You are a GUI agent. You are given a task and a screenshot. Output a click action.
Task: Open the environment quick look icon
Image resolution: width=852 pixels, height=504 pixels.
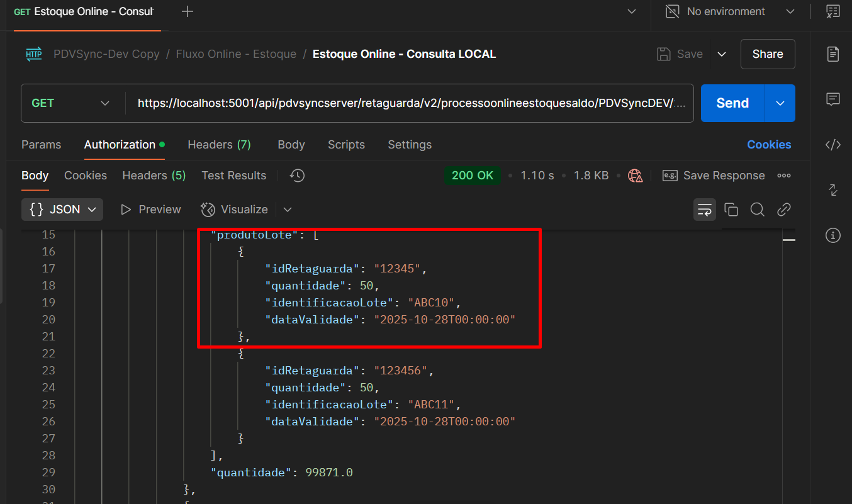pos(833,11)
